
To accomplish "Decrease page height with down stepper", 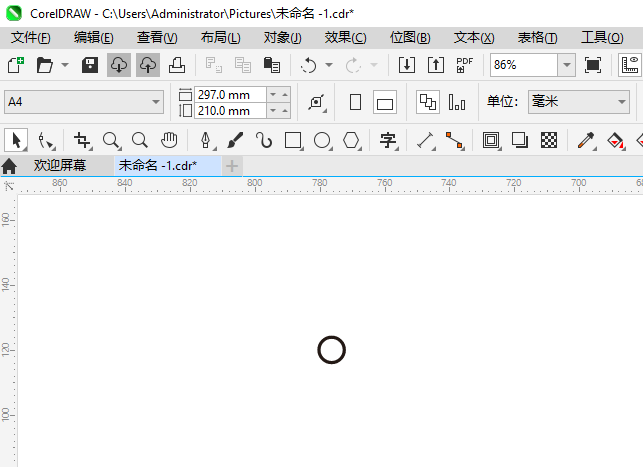I will (273, 111).
